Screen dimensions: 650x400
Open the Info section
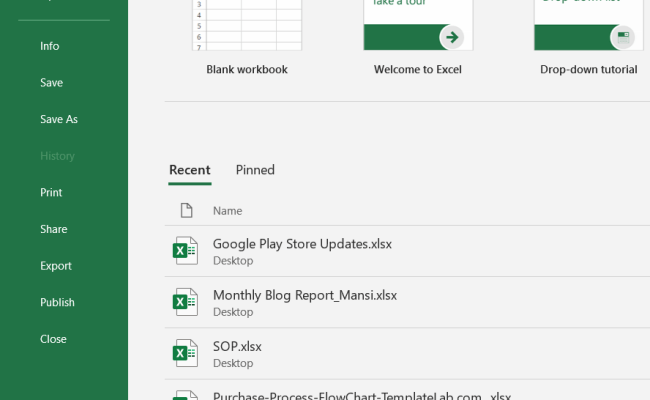tap(50, 46)
